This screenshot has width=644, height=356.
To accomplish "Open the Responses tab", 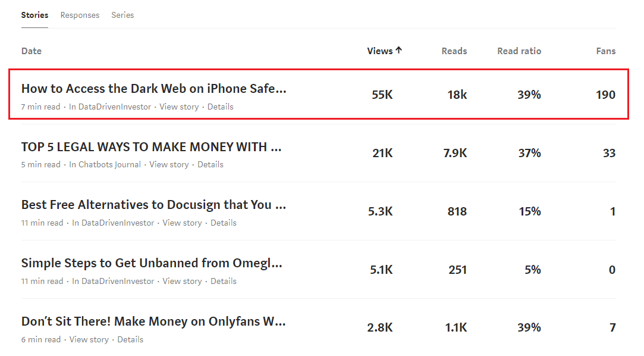I will 80,15.
